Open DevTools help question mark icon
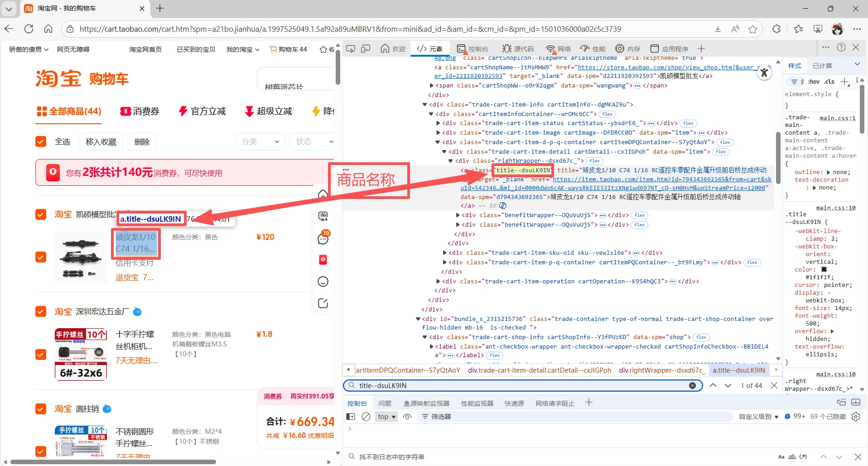868x466 pixels. pos(841,47)
